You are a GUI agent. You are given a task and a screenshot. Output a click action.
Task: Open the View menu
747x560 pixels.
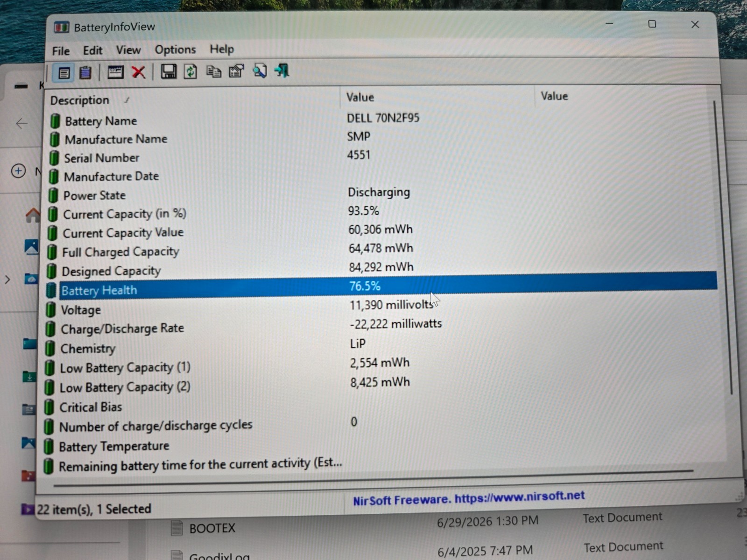128,50
